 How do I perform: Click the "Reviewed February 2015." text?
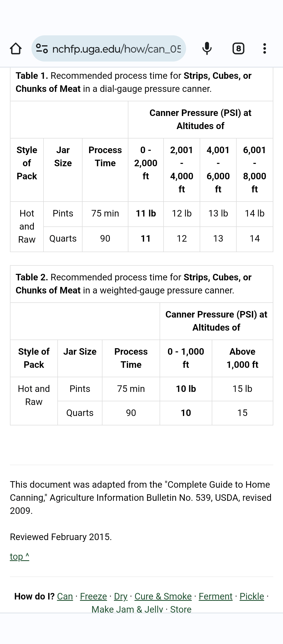pyautogui.click(x=61, y=537)
